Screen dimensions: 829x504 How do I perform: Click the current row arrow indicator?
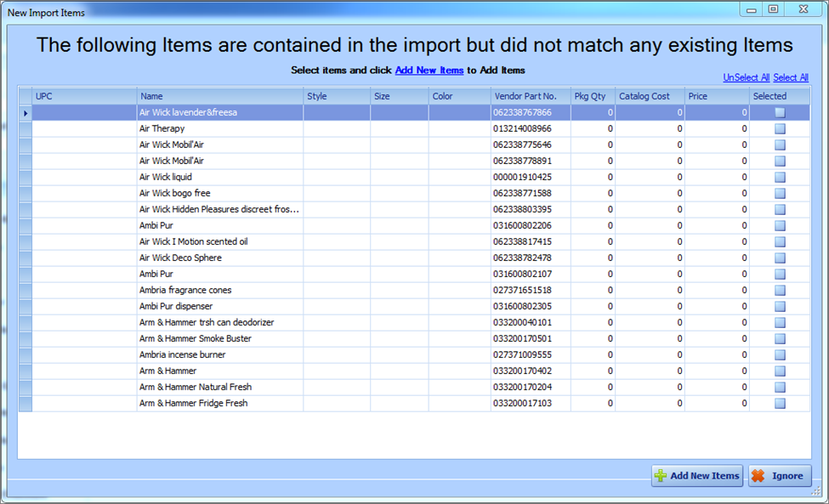(x=25, y=113)
